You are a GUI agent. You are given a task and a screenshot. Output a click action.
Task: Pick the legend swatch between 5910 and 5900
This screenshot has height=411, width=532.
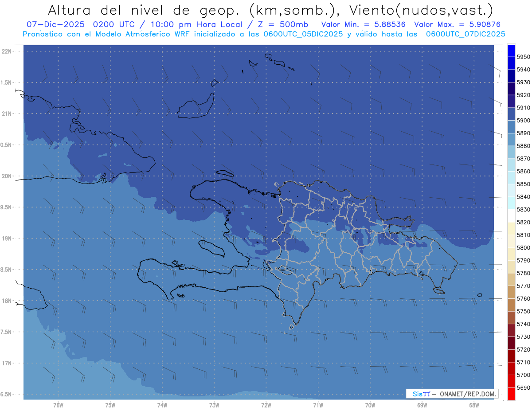[511, 114]
